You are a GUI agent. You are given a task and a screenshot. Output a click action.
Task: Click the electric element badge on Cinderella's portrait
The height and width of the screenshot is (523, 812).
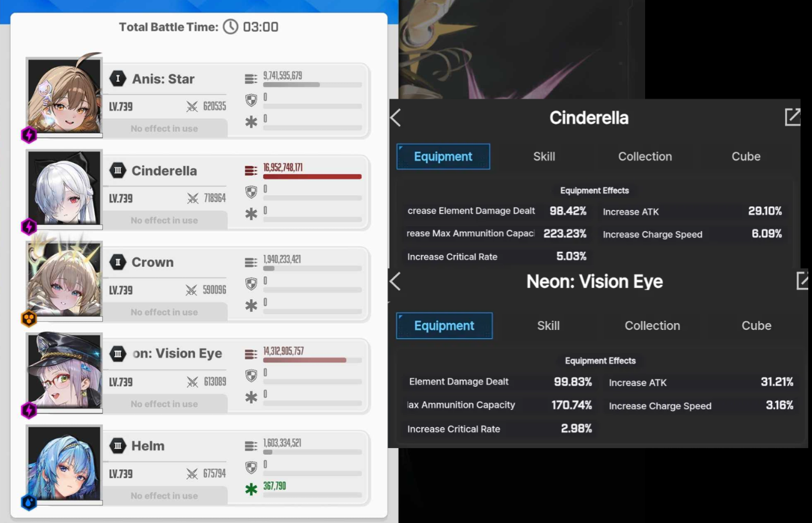tap(29, 226)
